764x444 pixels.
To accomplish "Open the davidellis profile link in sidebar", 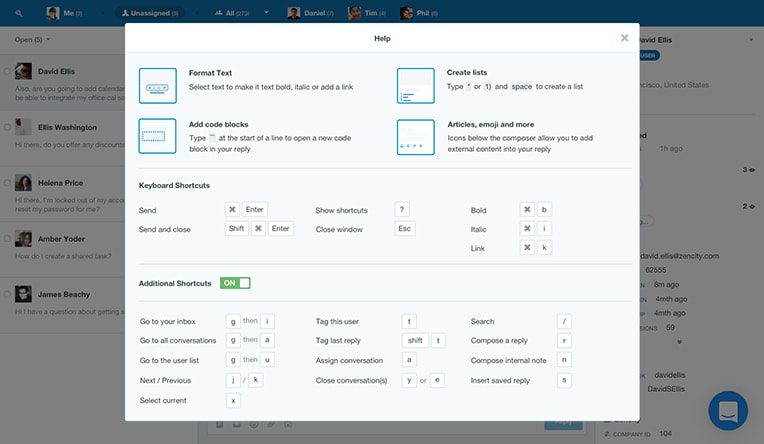I will pyautogui.click(x=669, y=375).
